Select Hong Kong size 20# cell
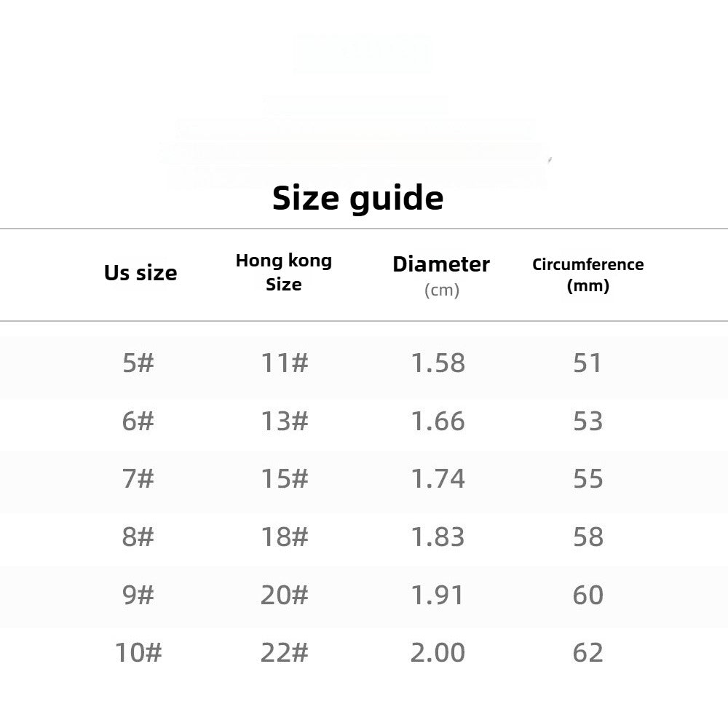 (x=285, y=596)
